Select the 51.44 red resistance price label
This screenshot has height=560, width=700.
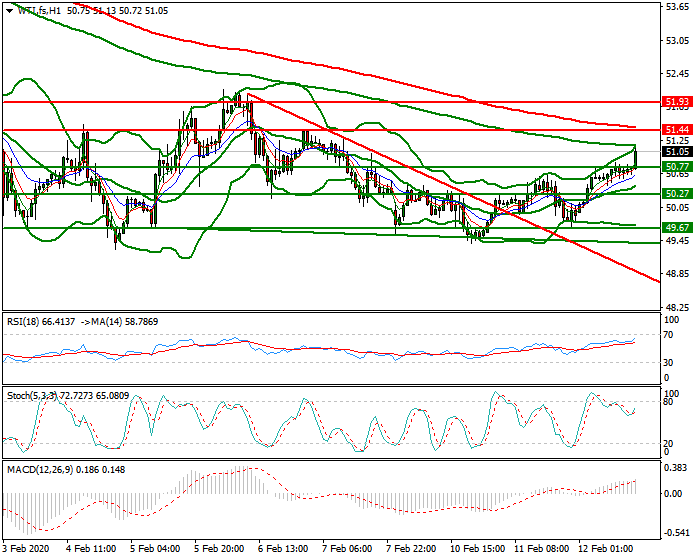click(677, 130)
